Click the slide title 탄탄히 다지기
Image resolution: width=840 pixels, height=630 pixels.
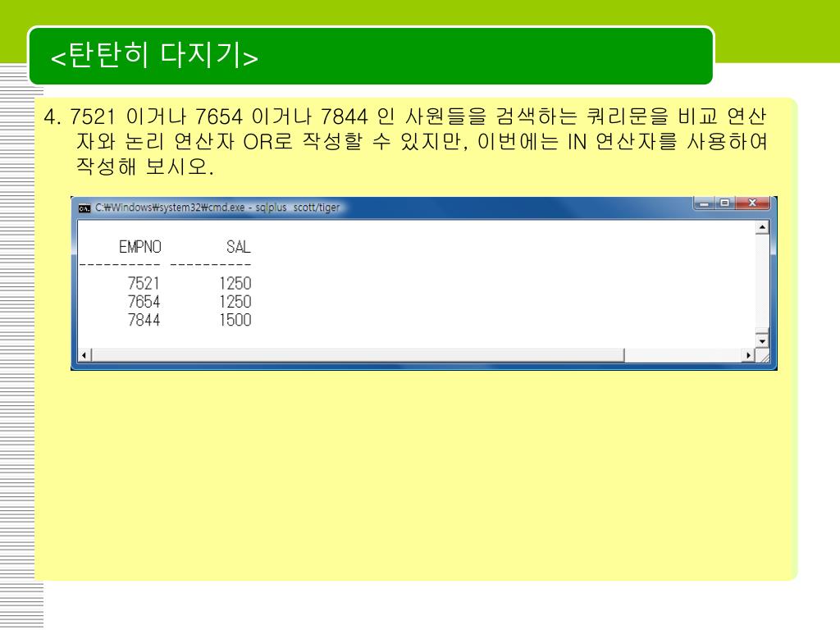click(x=155, y=57)
